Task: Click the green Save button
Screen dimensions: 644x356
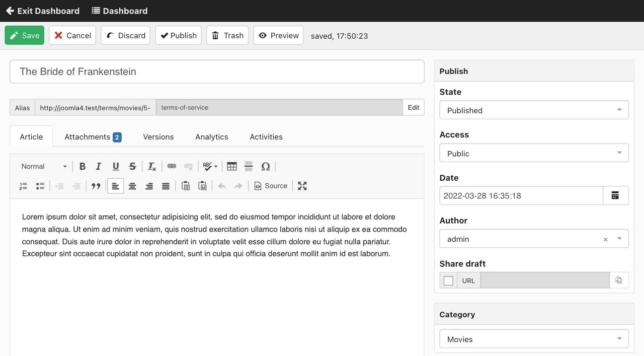Action: pyautogui.click(x=24, y=35)
